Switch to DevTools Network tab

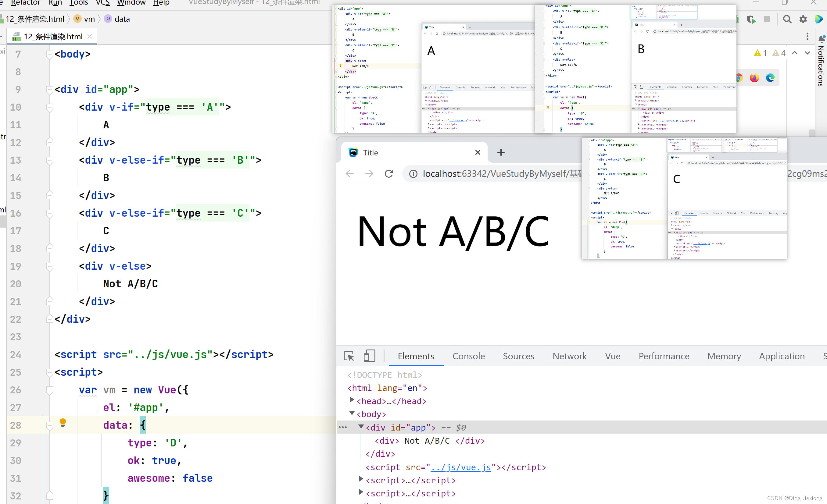click(570, 356)
